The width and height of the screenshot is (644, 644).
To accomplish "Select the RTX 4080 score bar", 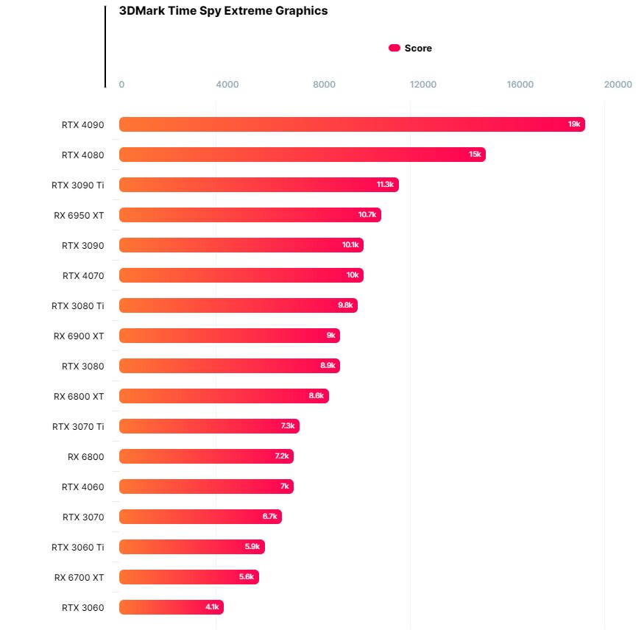I will click(x=302, y=155).
